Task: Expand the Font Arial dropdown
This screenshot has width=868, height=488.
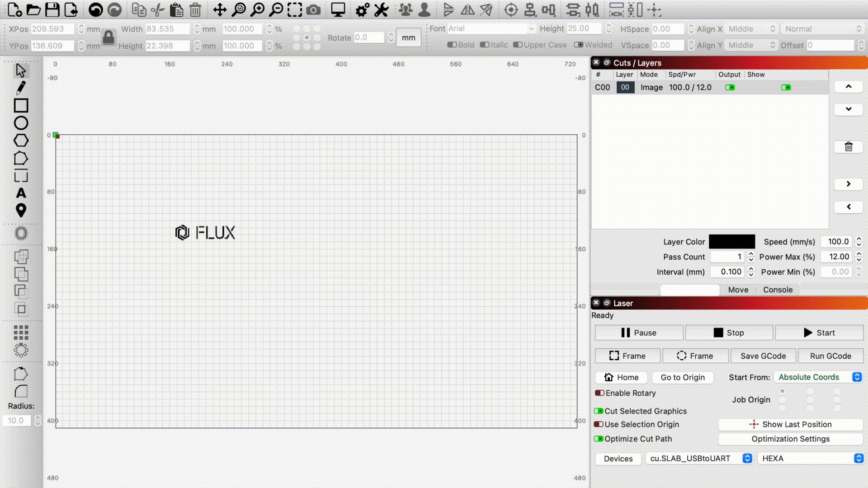Action: [x=491, y=28]
